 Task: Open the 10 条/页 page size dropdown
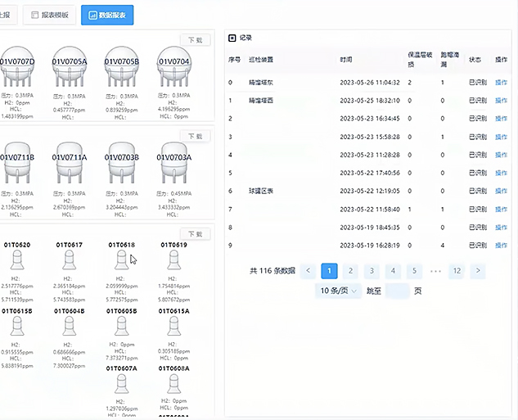pyautogui.click(x=340, y=291)
